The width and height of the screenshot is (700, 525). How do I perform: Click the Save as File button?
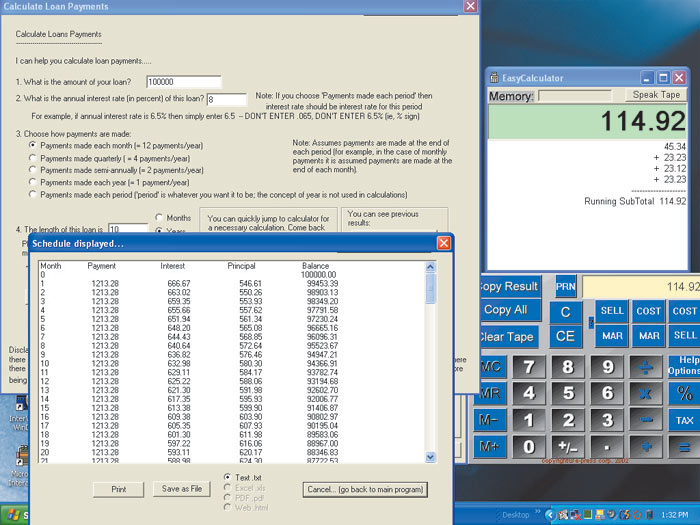tap(183, 489)
